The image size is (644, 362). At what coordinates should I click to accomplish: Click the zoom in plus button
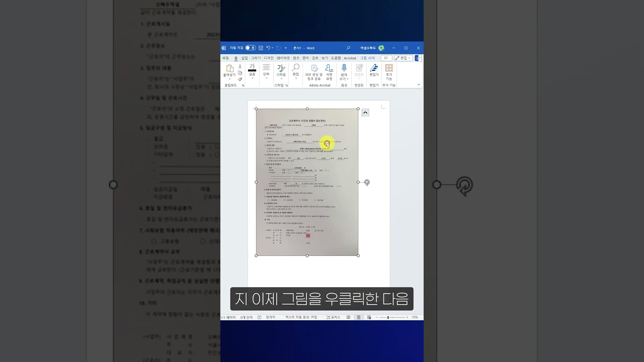coord(408,317)
